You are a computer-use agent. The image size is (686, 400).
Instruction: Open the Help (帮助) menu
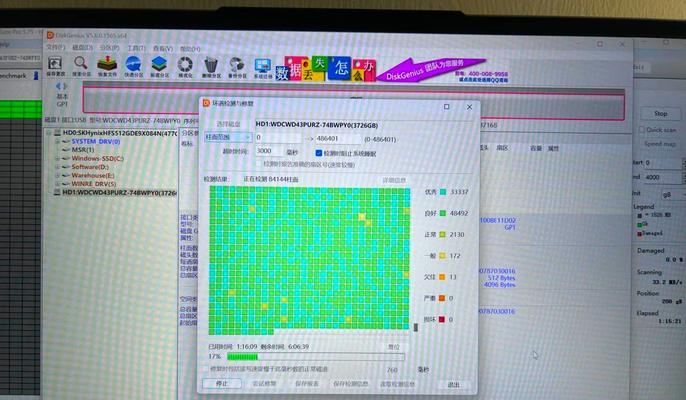pos(190,49)
